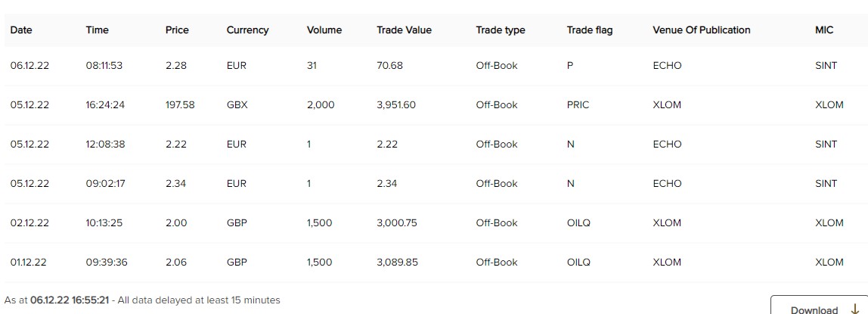Click the Time column header
868x314 pixels.
(x=98, y=30)
